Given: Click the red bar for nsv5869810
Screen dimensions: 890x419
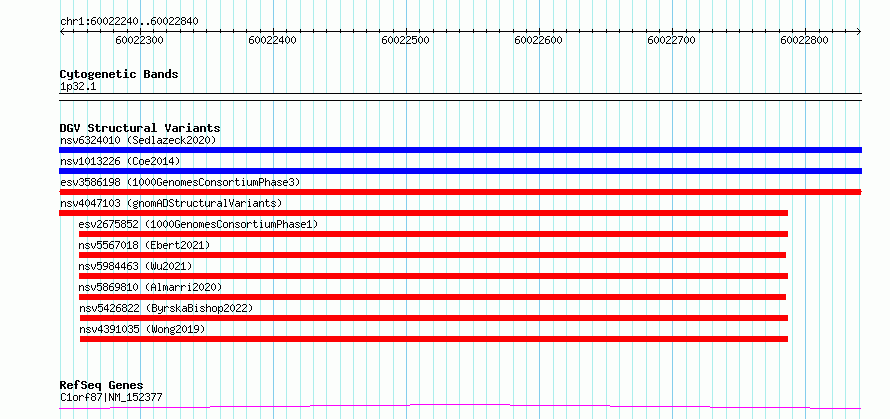Looking at the screenshot, I should pos(433,297).
